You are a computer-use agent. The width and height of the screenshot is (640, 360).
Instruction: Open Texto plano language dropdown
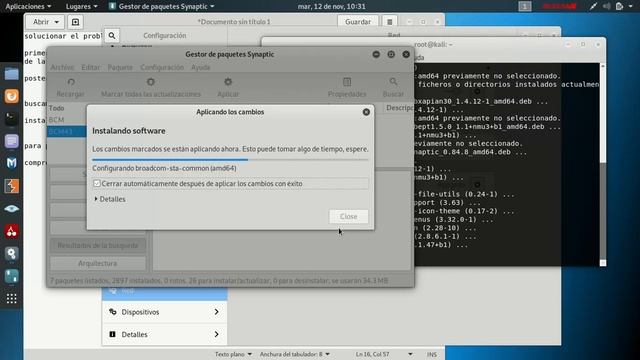(x=233, y=354)
